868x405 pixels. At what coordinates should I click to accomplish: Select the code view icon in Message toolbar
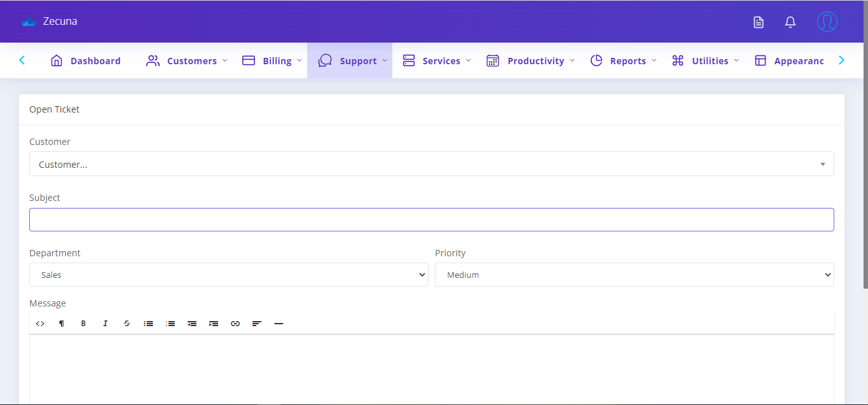click(x=40, y=323)
